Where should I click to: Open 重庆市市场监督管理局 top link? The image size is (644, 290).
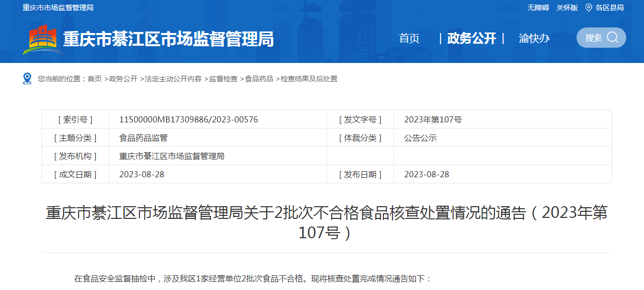58,8
